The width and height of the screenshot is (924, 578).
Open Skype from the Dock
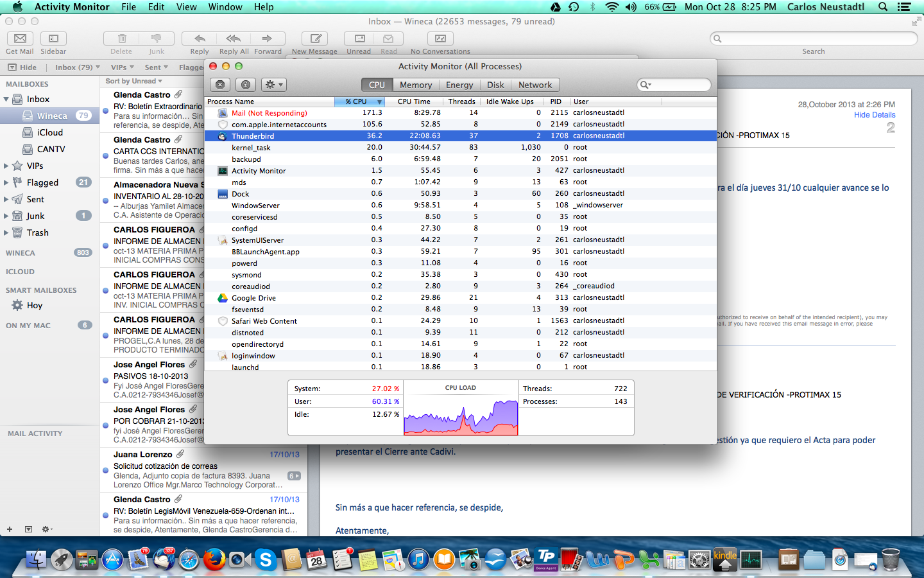265,559
